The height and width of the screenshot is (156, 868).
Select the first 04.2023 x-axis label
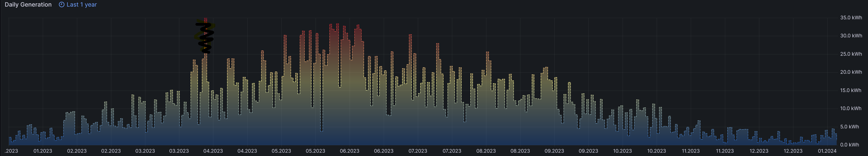tap(213, 151)
